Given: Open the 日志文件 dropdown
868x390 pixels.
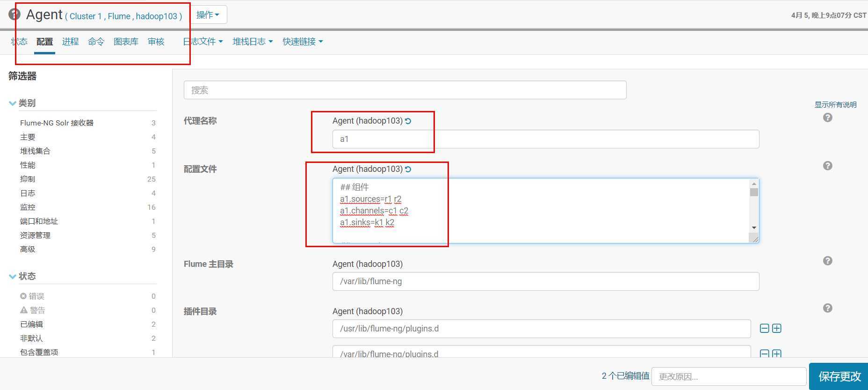Looking at the screenshot, I should click(x=203, y=42).
